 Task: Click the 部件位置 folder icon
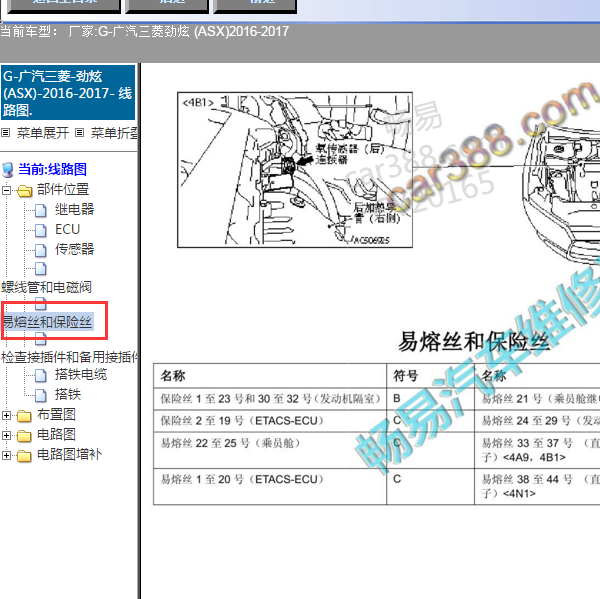tap(24, 190)
